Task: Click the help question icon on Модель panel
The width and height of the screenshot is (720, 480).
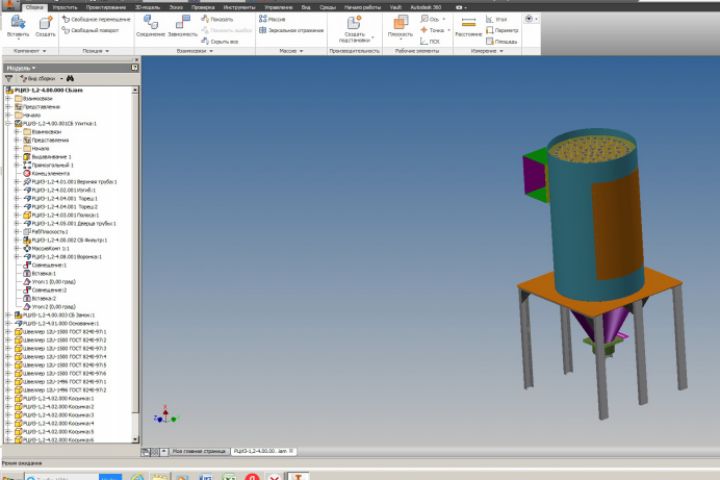Action: coord(135,68)
